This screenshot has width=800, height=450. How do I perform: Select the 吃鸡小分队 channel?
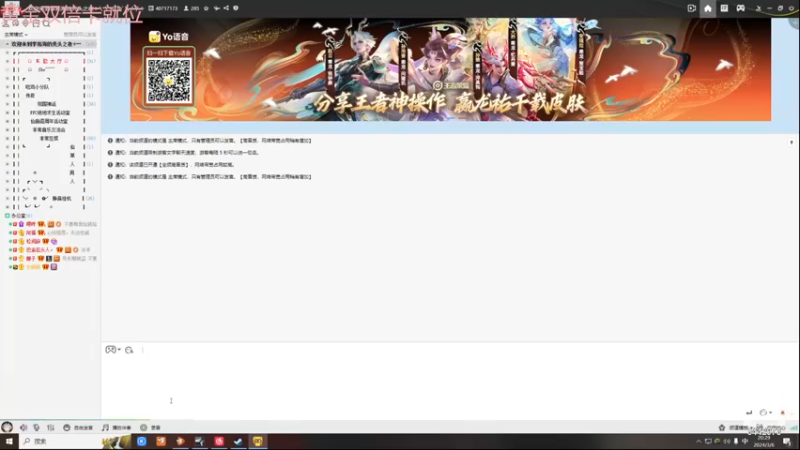37,87
